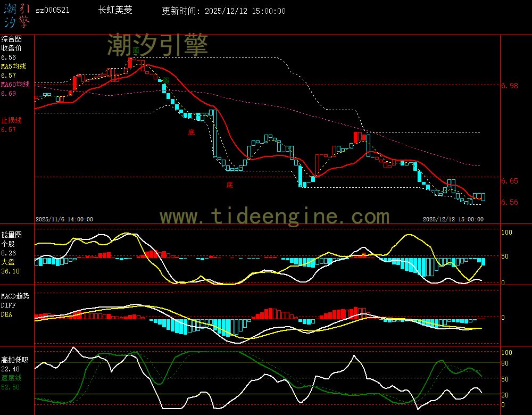
Task: Click the lower red 底 marker near the trough
Action: pyautogui.click(x=229, y=185)
